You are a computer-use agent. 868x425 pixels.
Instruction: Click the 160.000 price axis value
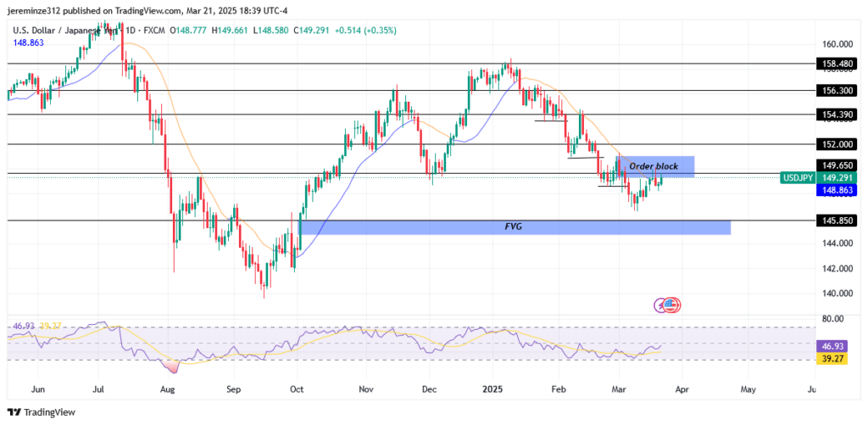pyautogui.click(x=837, y=44)
